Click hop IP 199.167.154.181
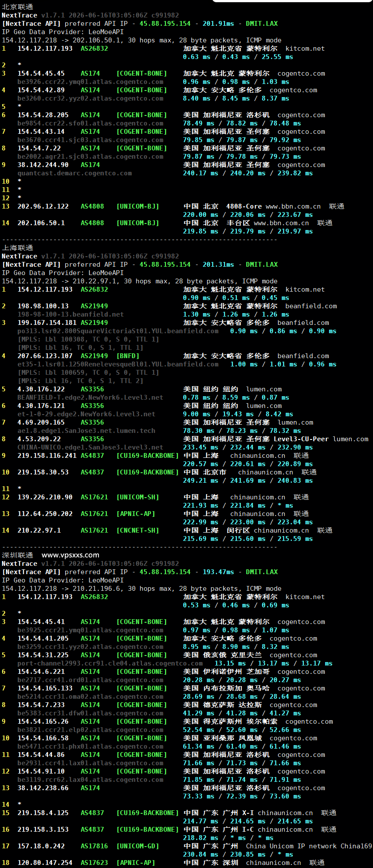This screenshot has width=373, height=868. (47, 323)
